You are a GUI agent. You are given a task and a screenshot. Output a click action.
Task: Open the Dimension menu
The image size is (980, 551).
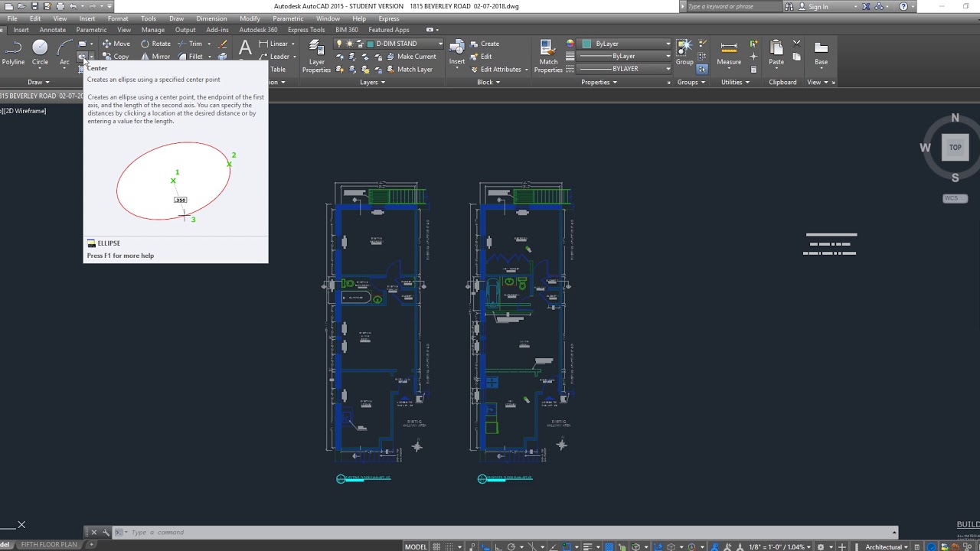211,18
